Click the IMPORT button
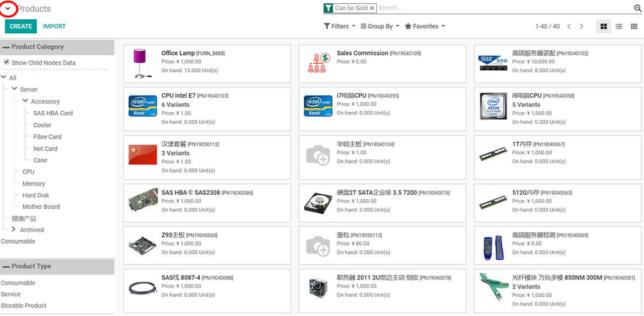The width and height of the screenshot is (644, 316). coord(54,26)
